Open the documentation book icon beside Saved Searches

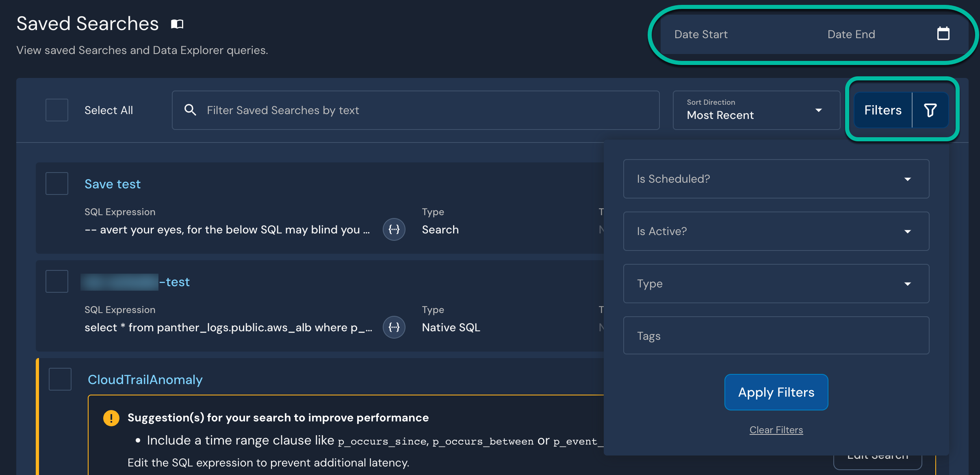click(x=178, y=24)
